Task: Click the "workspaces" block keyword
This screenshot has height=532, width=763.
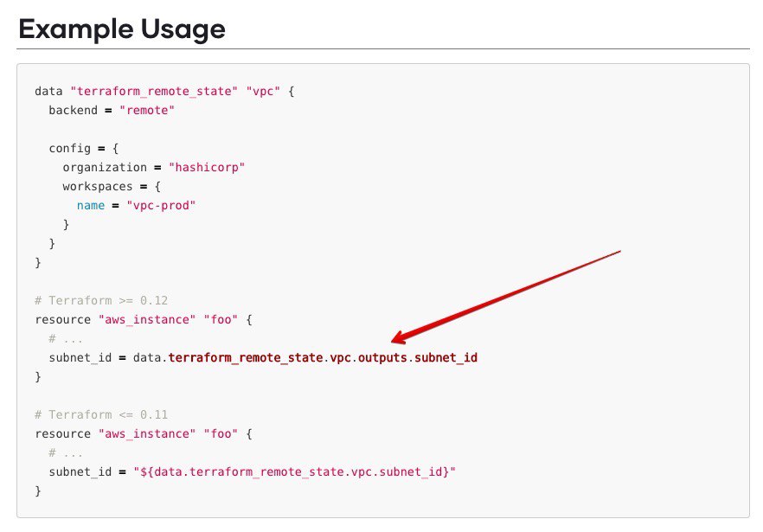Action: [97, 186]
